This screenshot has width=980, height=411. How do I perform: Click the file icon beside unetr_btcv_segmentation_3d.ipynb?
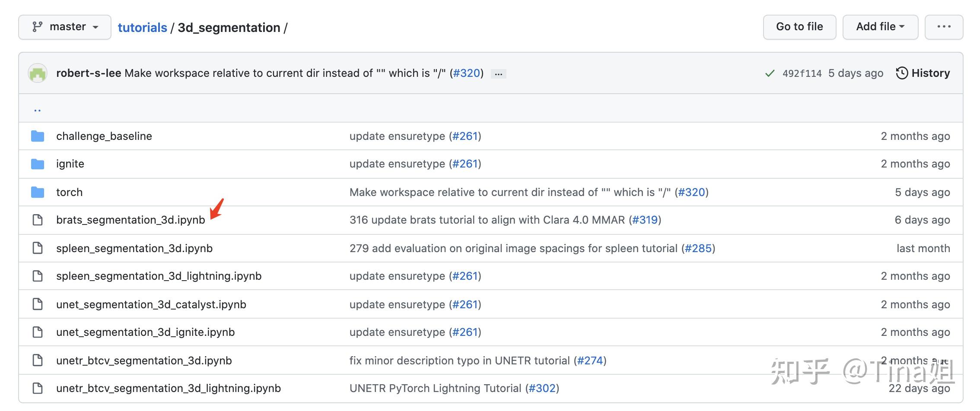pyautogui.click(x=38, y=360)
